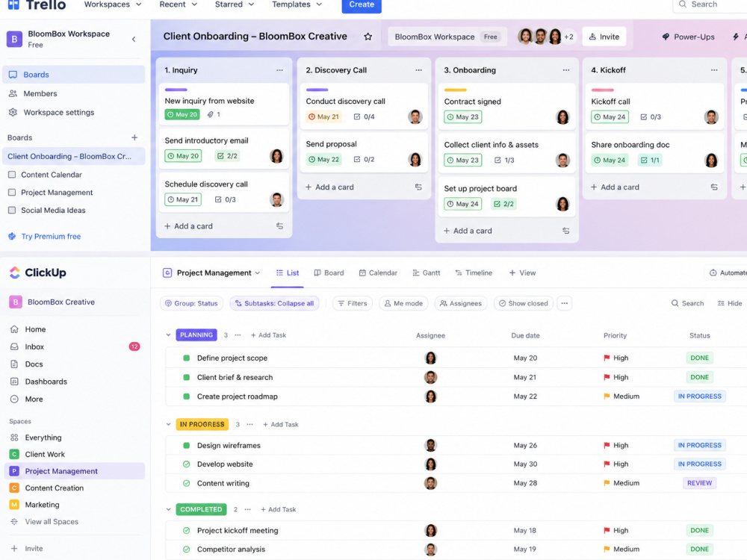The image size is (747, 560).
Task: Add a card to the 2. Discovery Call list
Action: tap(329, 187)
